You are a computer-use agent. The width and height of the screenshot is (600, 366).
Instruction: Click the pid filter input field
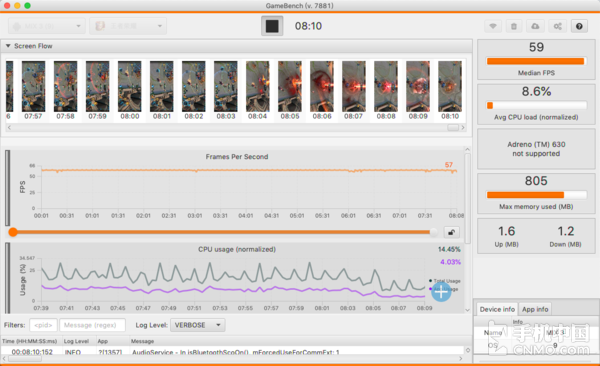point(43,325)
